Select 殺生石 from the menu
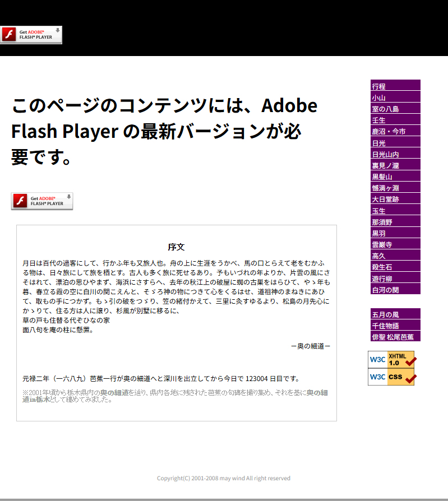 click(395, 267)
